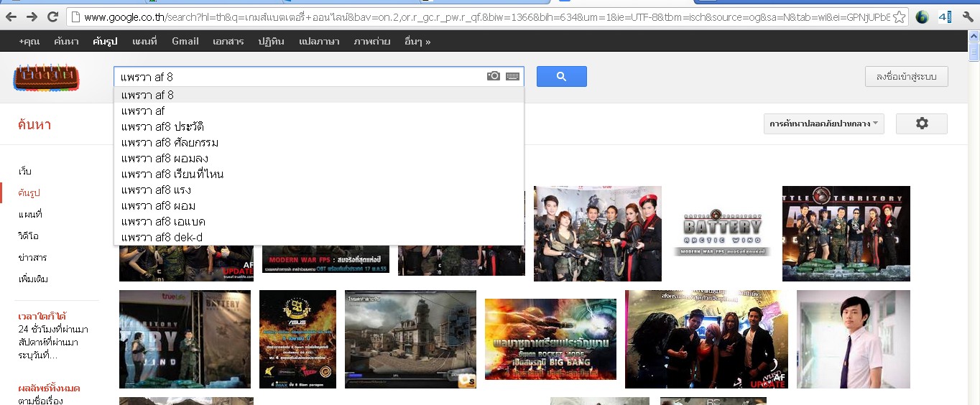Open search options with the gear icon

pyautogui.click(x=922, y=124)
